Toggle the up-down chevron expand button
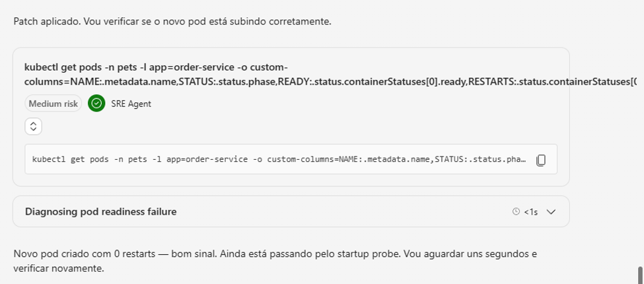The height and width of the screenshot is (284, 644). pos(33,126)
